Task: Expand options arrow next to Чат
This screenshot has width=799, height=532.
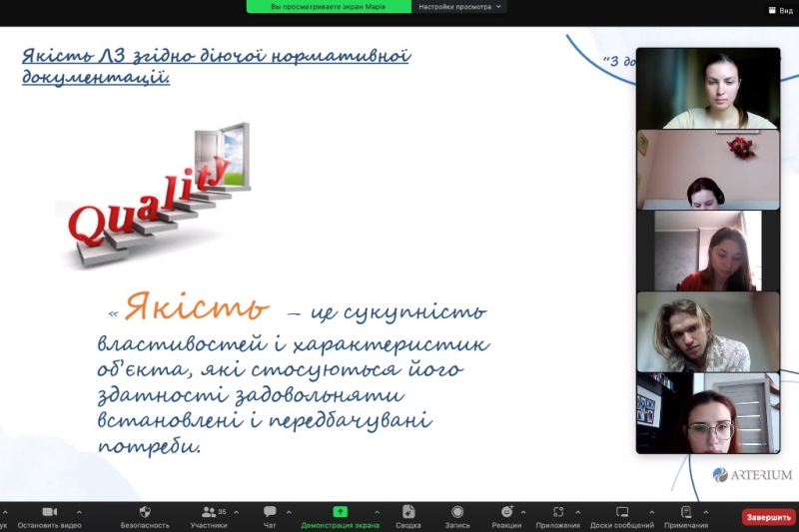Action: click(289, 512)
